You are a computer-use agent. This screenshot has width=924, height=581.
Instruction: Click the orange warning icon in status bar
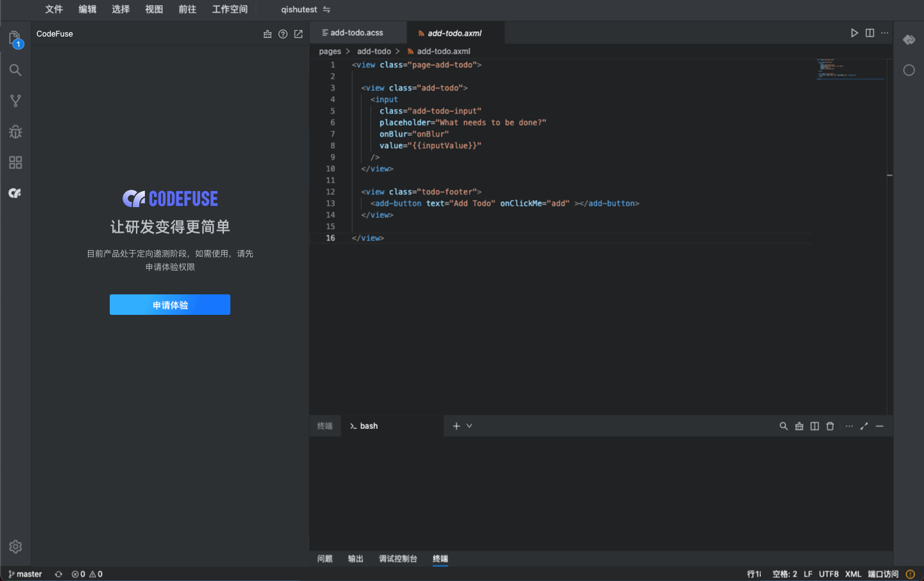point(910,574)
